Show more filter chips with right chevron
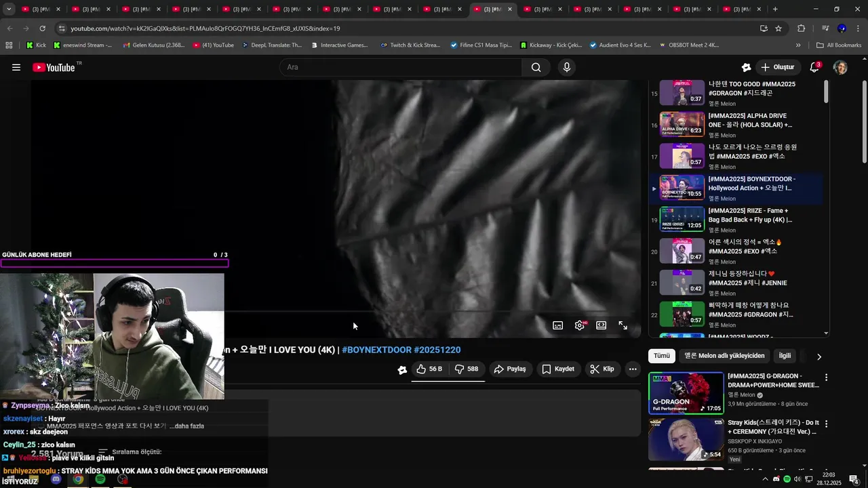This screenshot has width=868, height=488. pyautogui.click(x=818, y=357)
